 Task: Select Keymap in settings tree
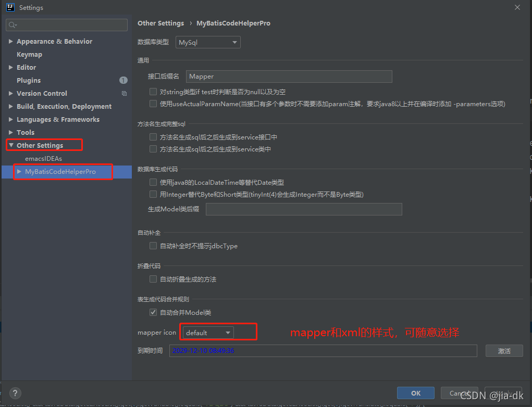tap(30, 54)
